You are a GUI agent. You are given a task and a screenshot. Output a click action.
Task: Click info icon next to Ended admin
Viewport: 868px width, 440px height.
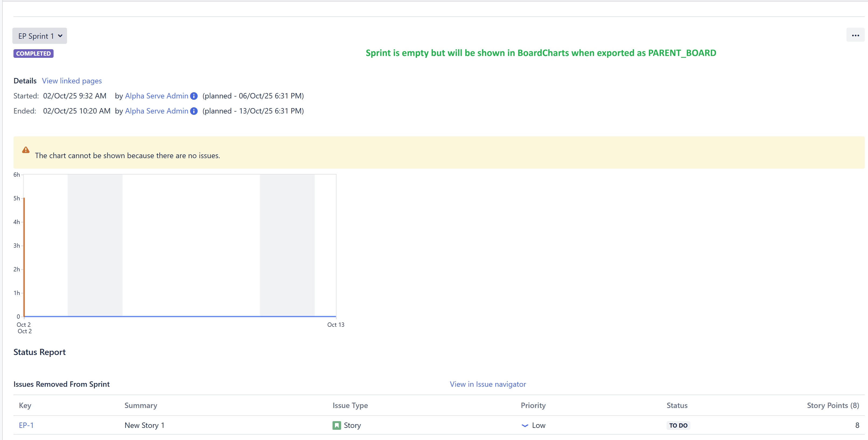pos(194,111)
